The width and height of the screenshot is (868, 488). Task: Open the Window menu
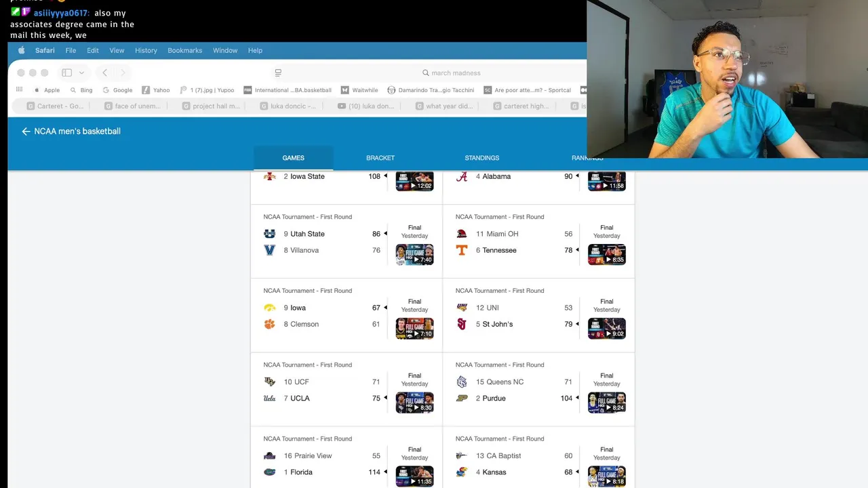coord(225,50)
